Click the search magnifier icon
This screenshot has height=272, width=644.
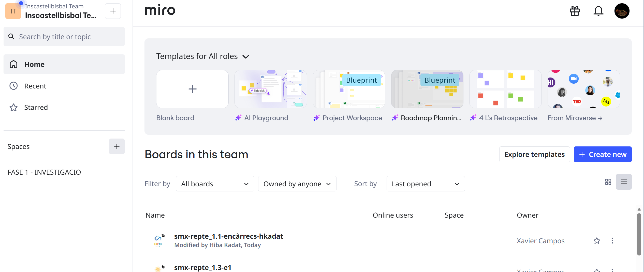(11, 36)
